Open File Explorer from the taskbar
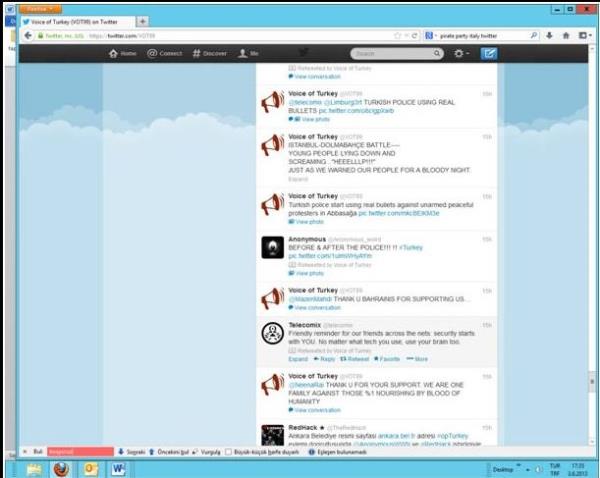The width and height of the screenshot is (600, 478). pyautogui.click(x=34, y=469)
